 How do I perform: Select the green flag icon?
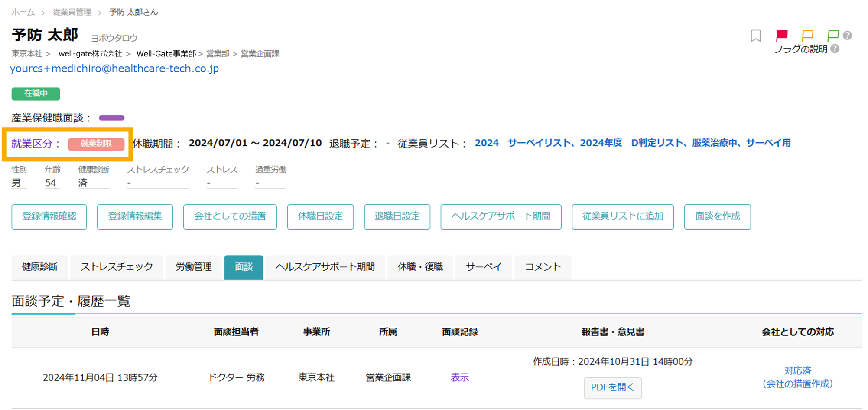tap(833, 35)
